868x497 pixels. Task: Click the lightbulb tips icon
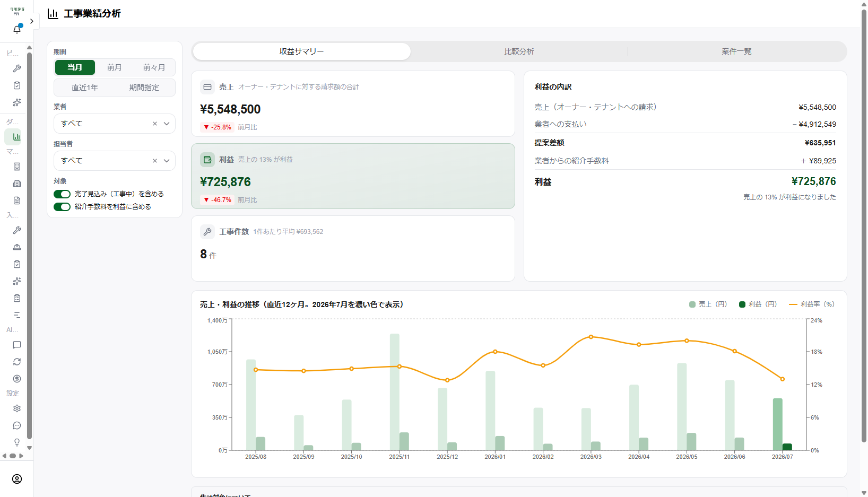(x=17, y=442)
